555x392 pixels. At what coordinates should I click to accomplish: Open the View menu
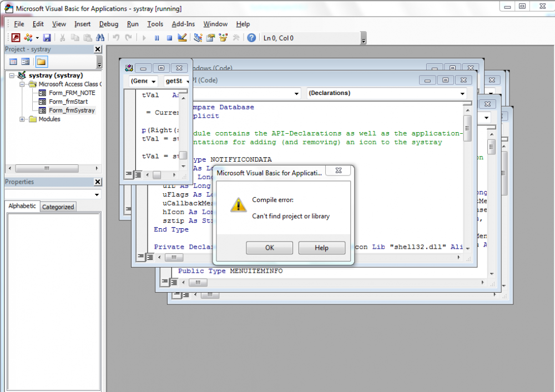pos(59,24)
